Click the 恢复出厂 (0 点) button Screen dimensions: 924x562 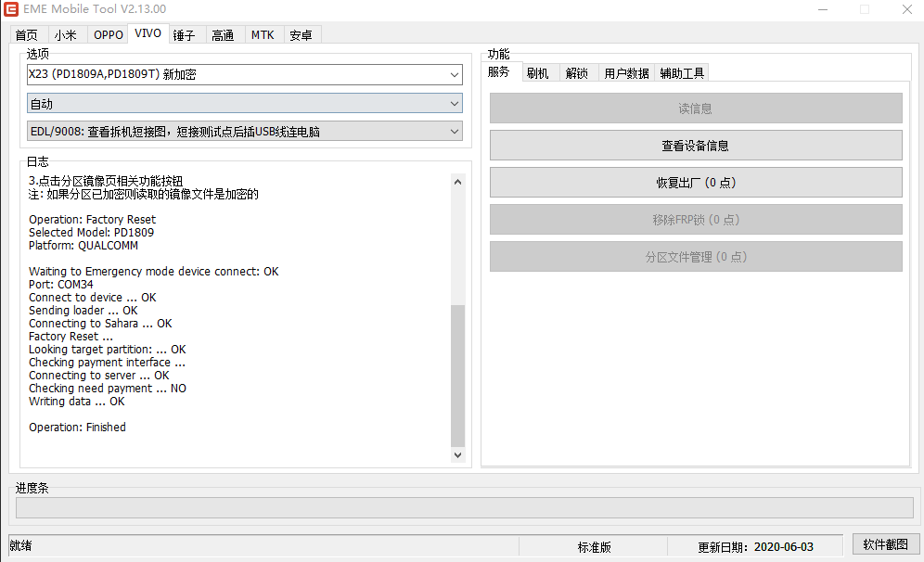pos(696,183)
